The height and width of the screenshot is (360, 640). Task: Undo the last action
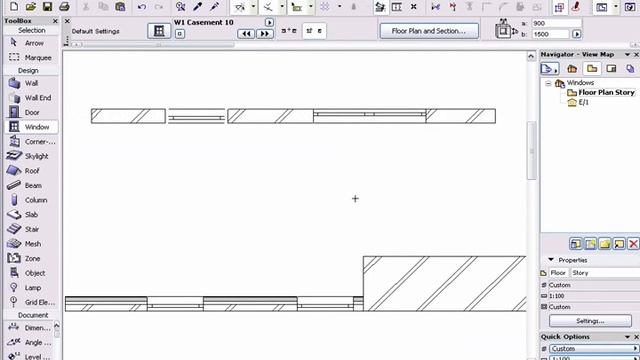(x=142, y=7)
